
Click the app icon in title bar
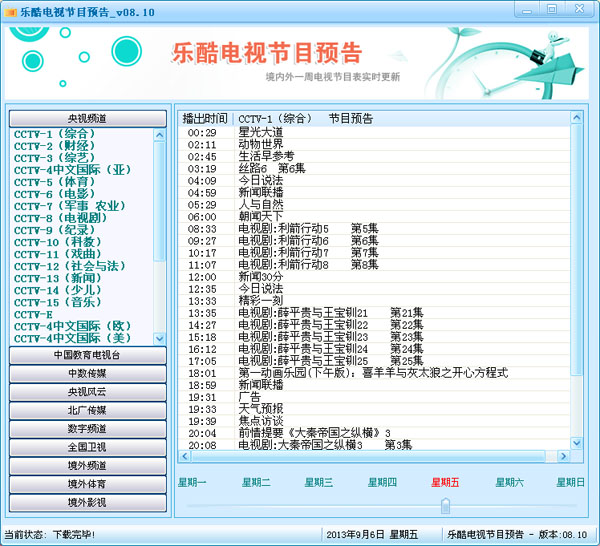(10, 12)
